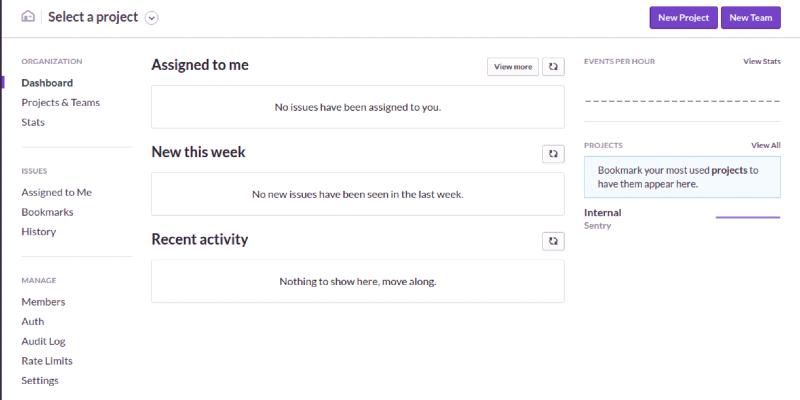
Task: Expand the Select a project dropdown
Action: (x=152, y=18)
